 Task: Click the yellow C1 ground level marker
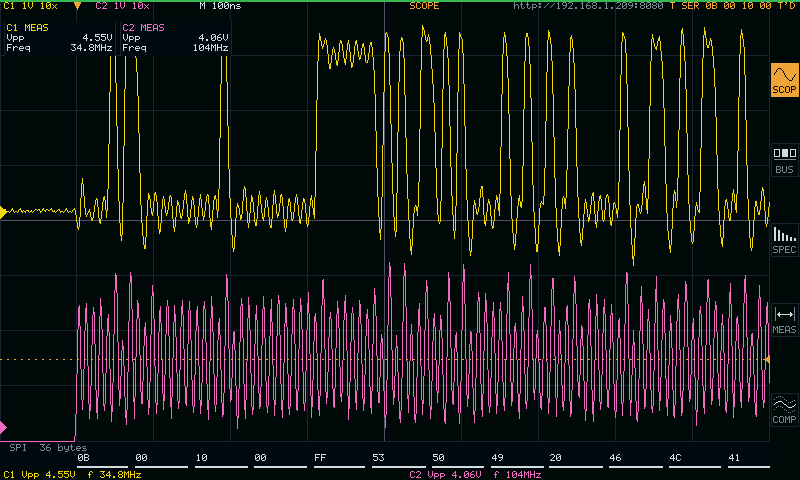[x=3, y=212]
